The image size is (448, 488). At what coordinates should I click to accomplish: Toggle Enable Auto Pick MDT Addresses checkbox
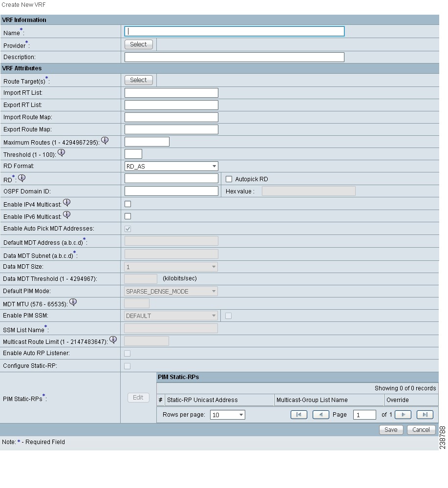click(128, 229)
